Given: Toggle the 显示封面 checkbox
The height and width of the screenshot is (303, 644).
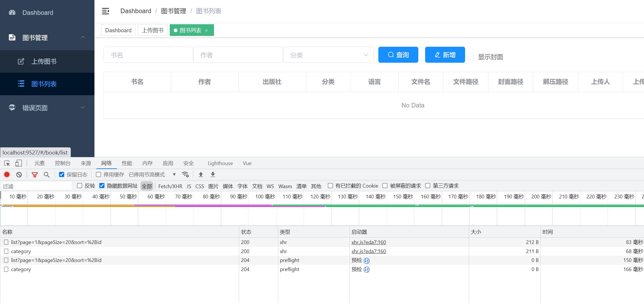Looking at the screenshot, I should tap(471, 57).
